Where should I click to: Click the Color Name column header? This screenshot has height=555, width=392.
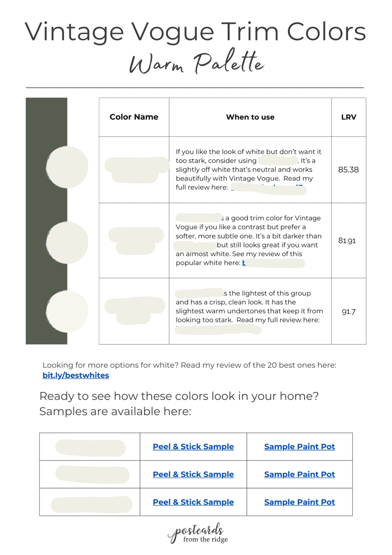[x=134, y=117]
